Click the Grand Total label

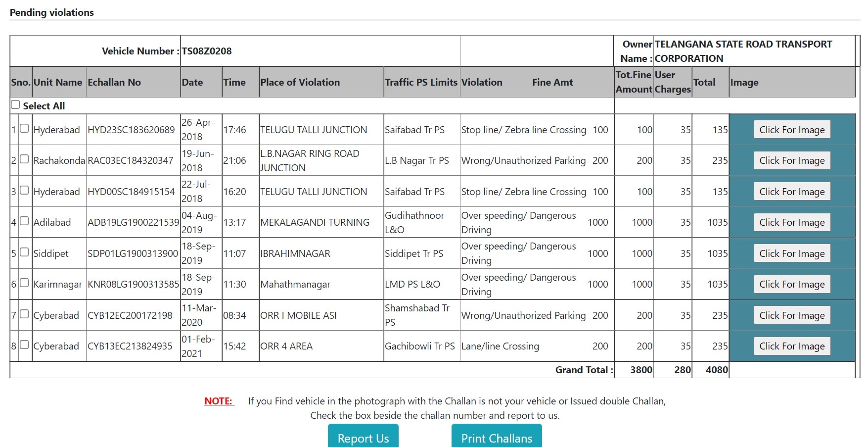coord(584,370)
